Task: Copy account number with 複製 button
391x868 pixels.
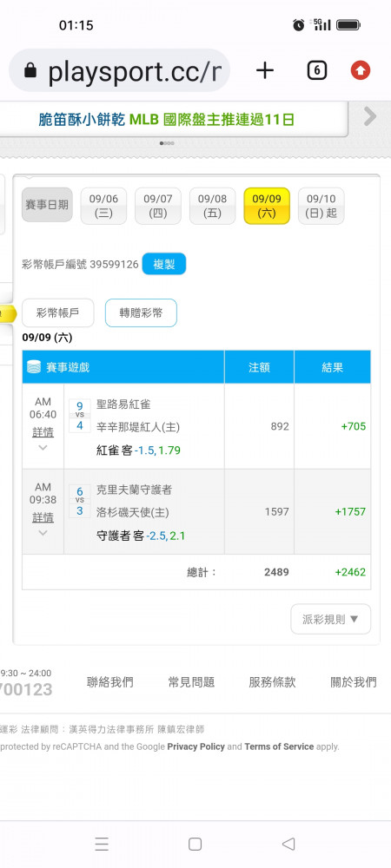Action: 164,264
